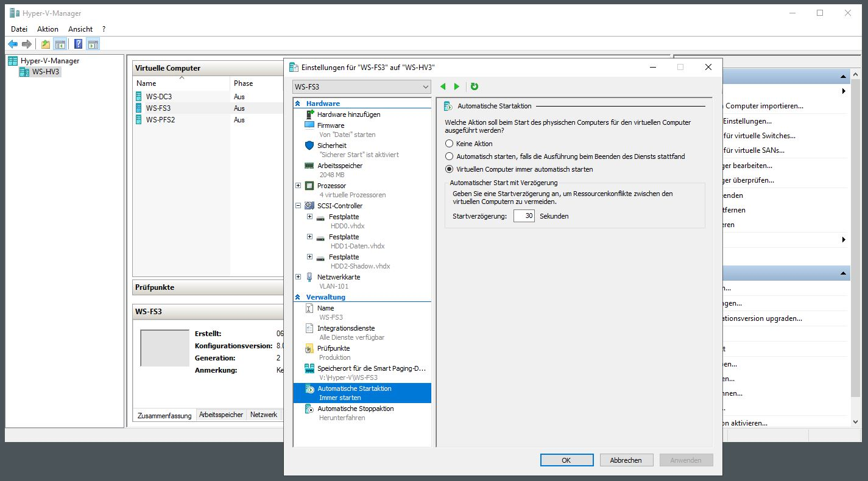Toggle the console tree pane toolbar icon
The width and height of the screenshot is (868, 481).
60,44
